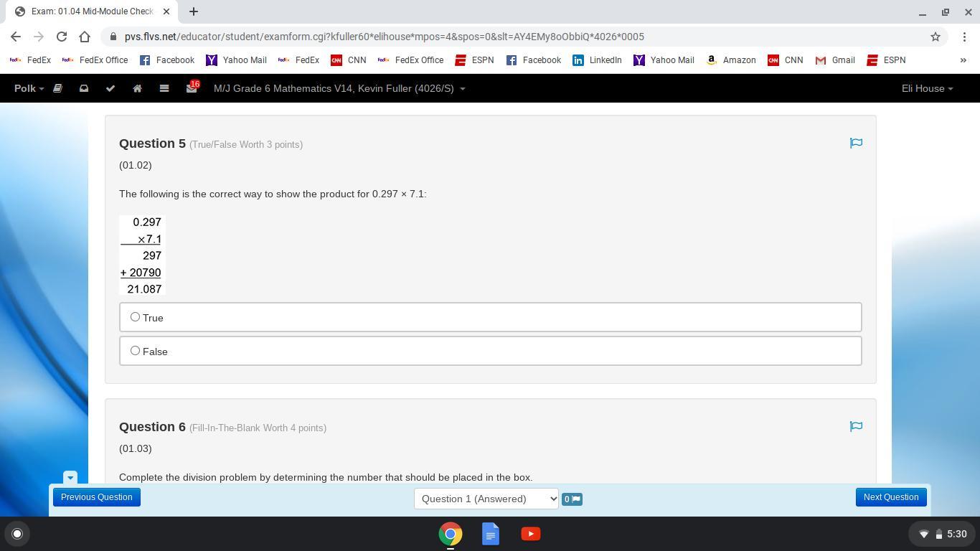Expand the M/J Grade 6 Mathematics course dropdown
Screen dimensions: 980x551
339,88
